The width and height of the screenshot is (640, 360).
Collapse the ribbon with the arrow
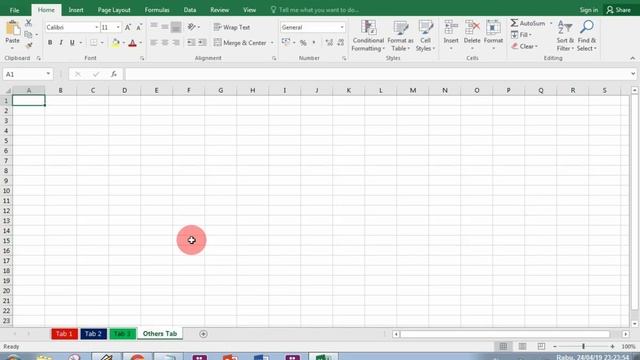coord(633,58)
